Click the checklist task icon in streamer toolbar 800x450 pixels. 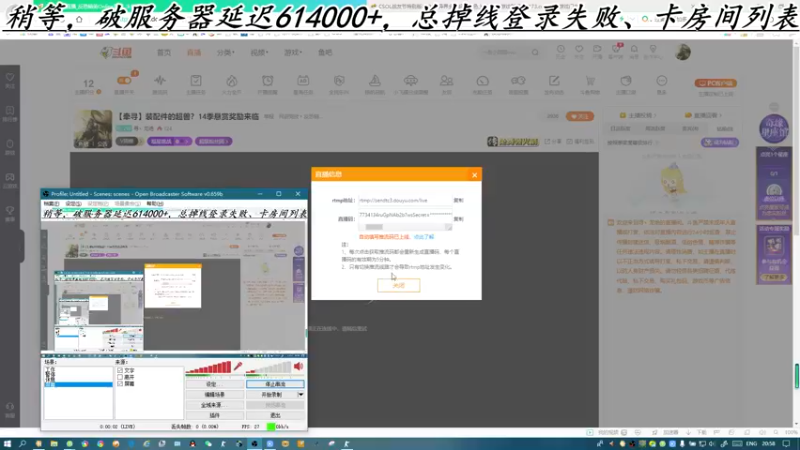(x=196, y=81)
